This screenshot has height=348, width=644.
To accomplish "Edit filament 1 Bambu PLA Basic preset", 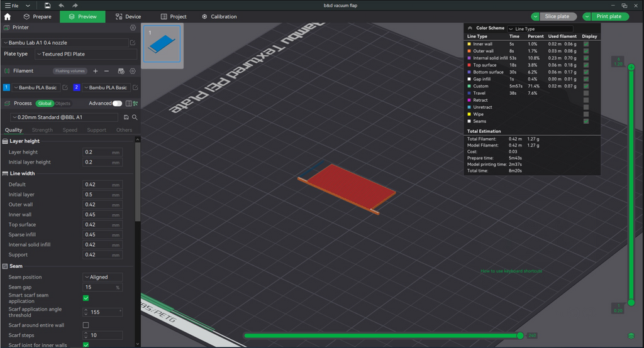I will 65,87.
